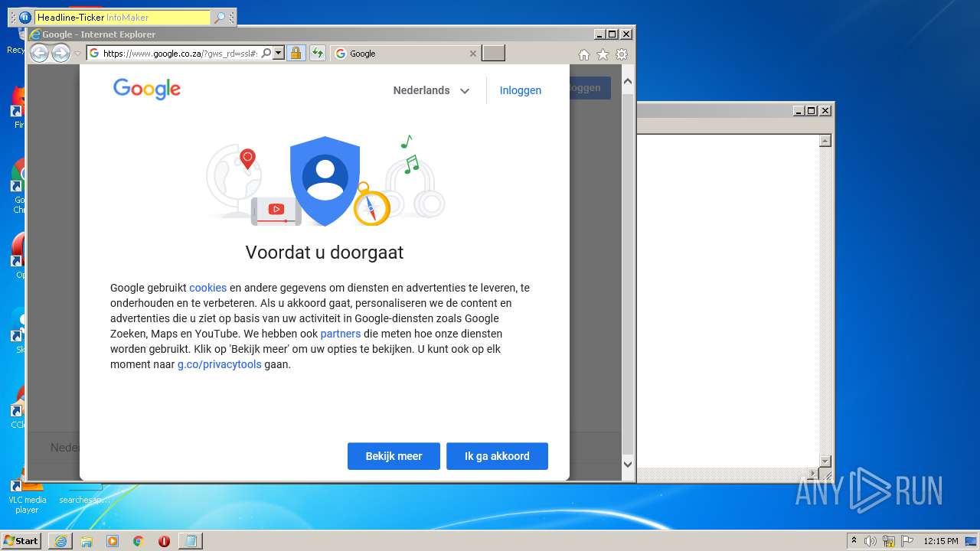Screen dimensions: 980x551
Task: Click the search magnifier in the address bar
Action: click(x=266, y=54)
